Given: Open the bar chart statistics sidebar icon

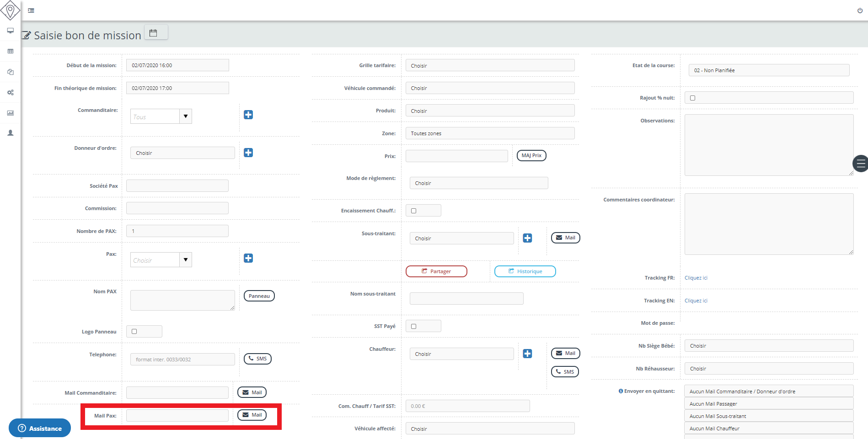Looking at the screenshot, I should tap(10, 113).
